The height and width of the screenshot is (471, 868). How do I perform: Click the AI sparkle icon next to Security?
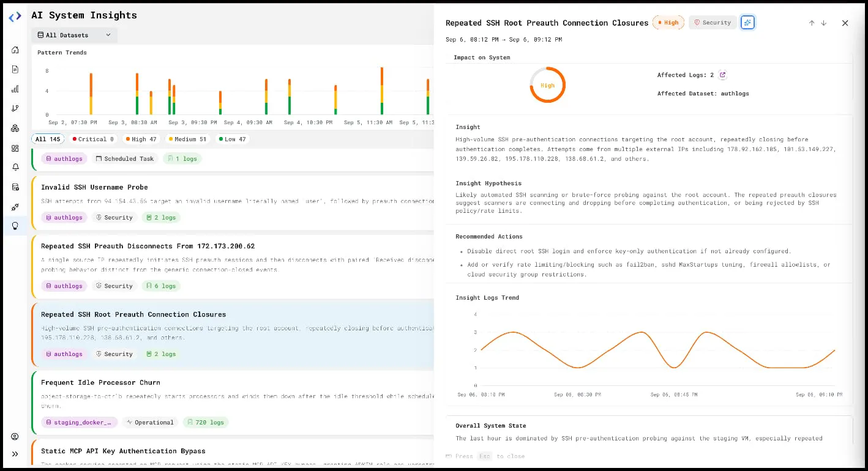[747, 23]
